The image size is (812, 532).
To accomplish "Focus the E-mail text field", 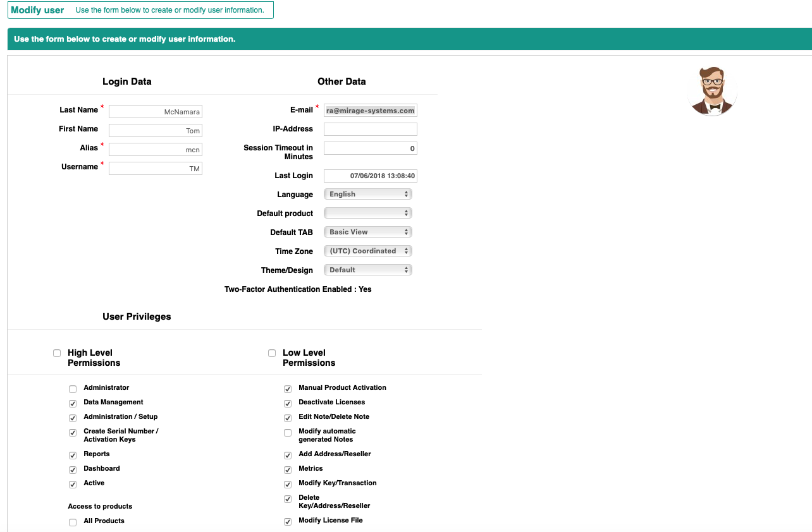I will [x=370, y=111].
